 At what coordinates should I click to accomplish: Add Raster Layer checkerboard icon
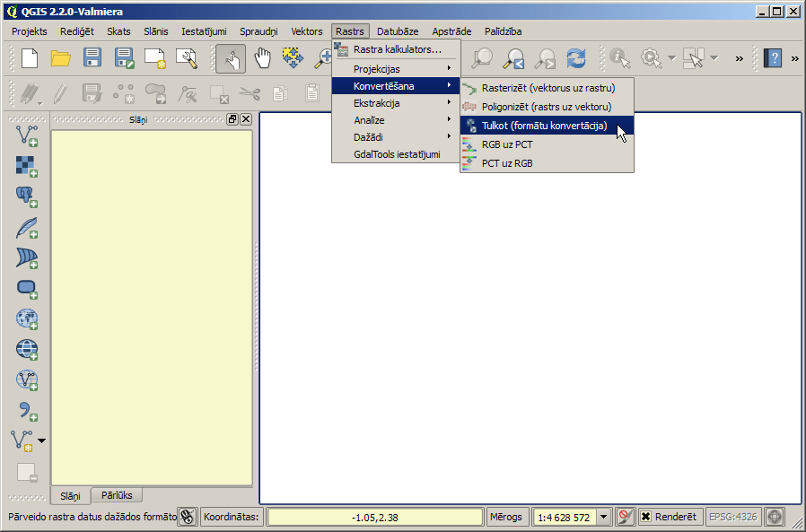[x=26, y=166]
